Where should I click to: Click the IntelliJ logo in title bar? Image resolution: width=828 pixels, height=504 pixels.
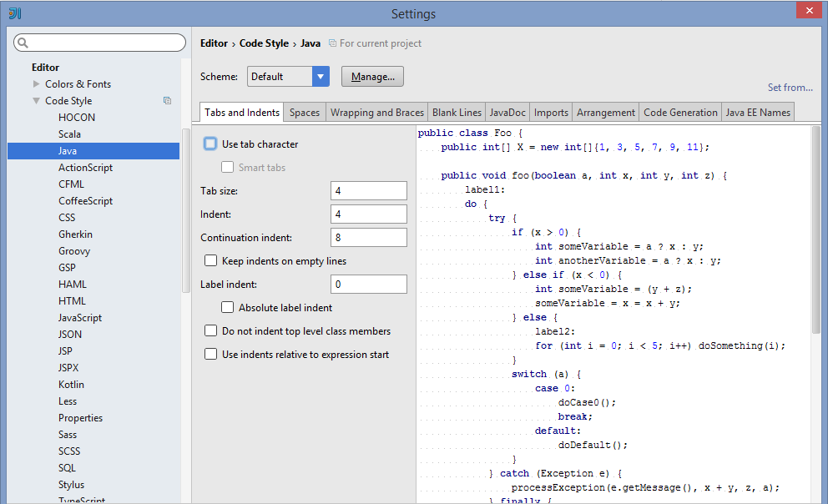pyautogui.click(x=15, y=13)
